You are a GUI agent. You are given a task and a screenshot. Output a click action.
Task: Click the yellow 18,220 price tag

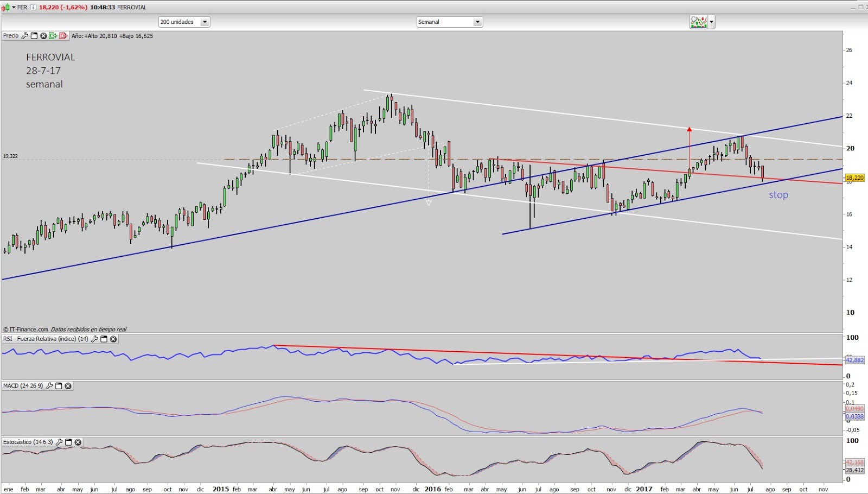point(854,178)
